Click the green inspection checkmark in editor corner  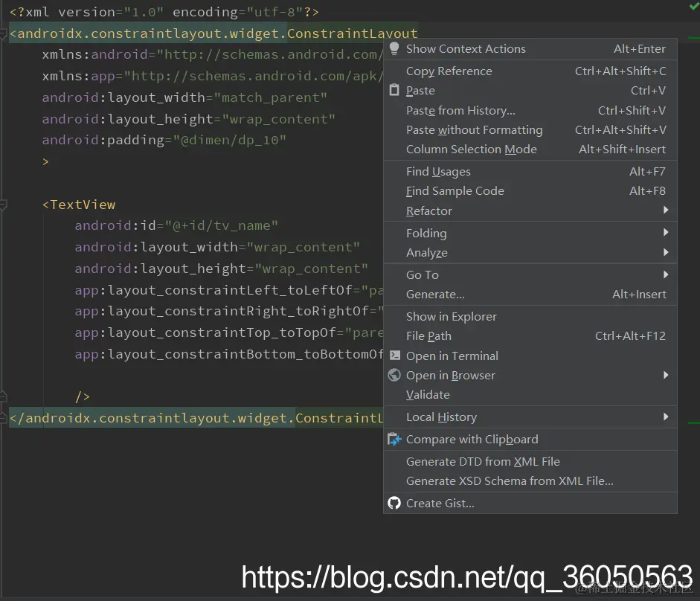[694, 5]
